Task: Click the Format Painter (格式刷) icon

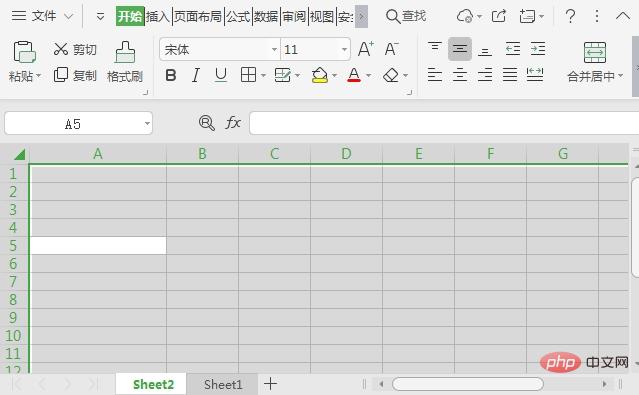Action: click(x=125, y=52)
